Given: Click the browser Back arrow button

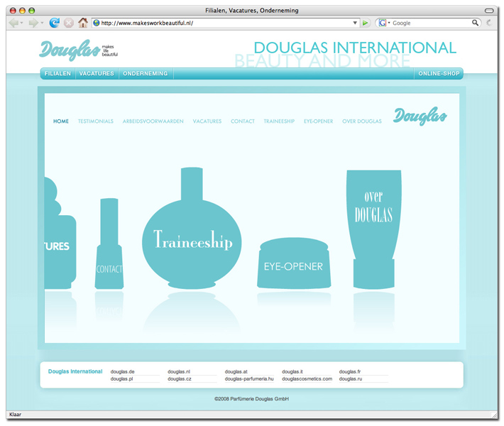Looking at the screenshot, I should coord(13,23).
